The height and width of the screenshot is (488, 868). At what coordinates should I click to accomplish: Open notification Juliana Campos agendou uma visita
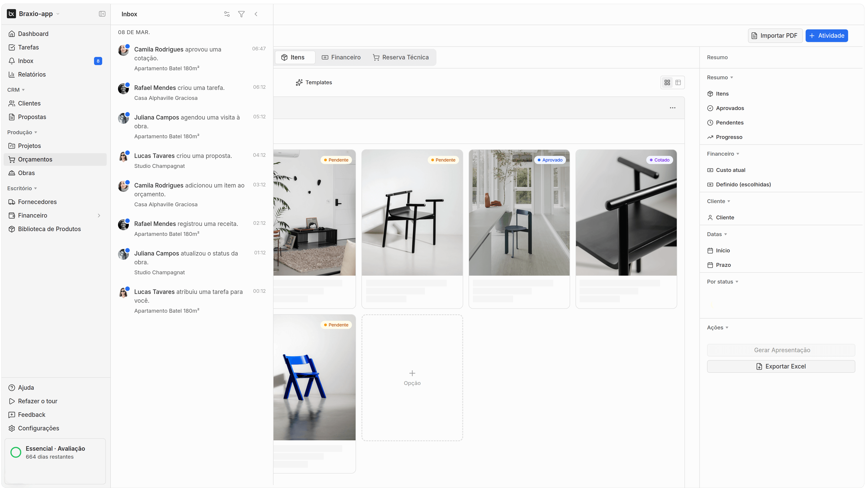point(192,126)
